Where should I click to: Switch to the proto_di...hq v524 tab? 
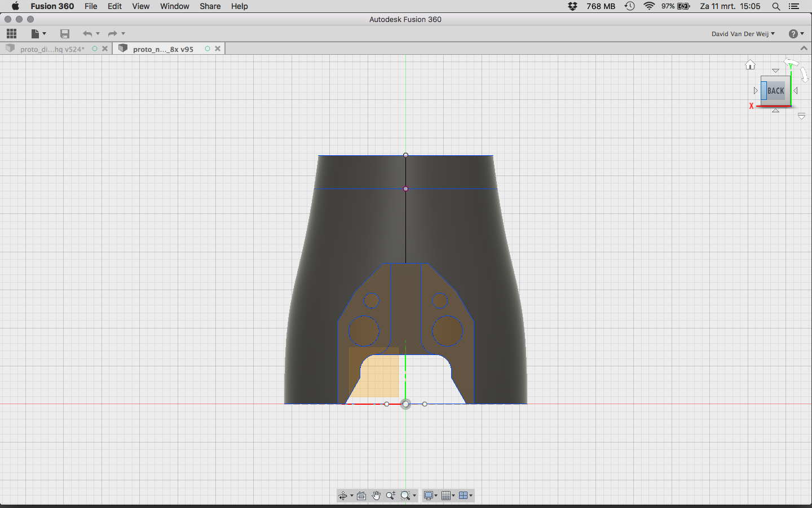tap(51, 49)
